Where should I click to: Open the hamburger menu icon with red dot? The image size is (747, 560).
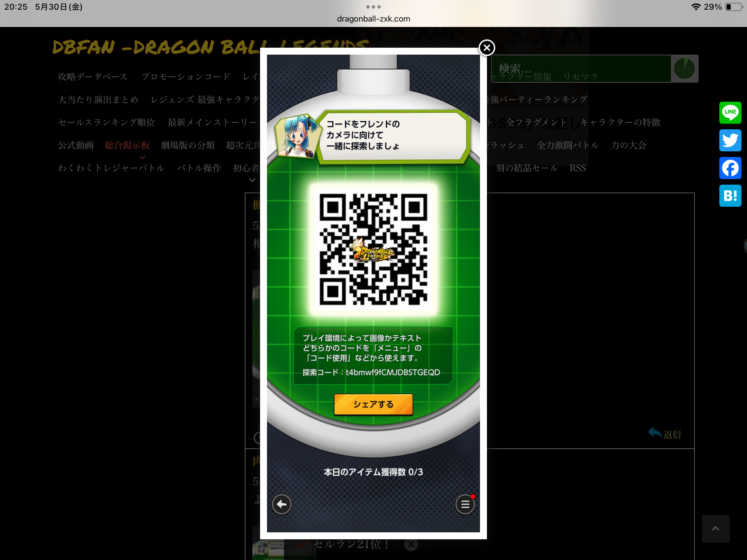click(465, 504)
